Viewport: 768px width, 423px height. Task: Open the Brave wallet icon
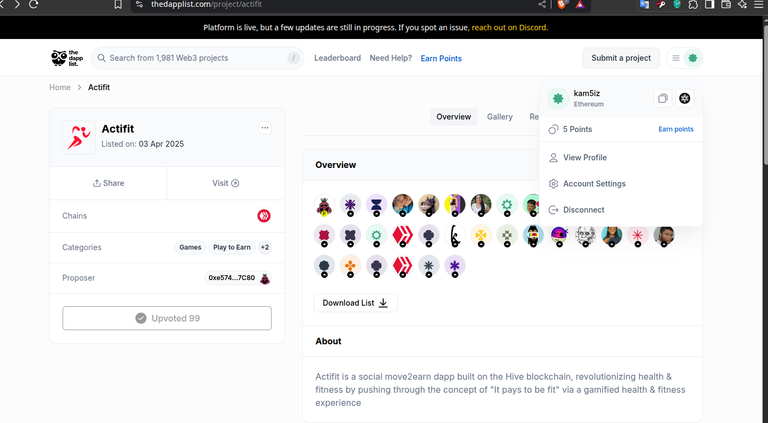(726, 4)
